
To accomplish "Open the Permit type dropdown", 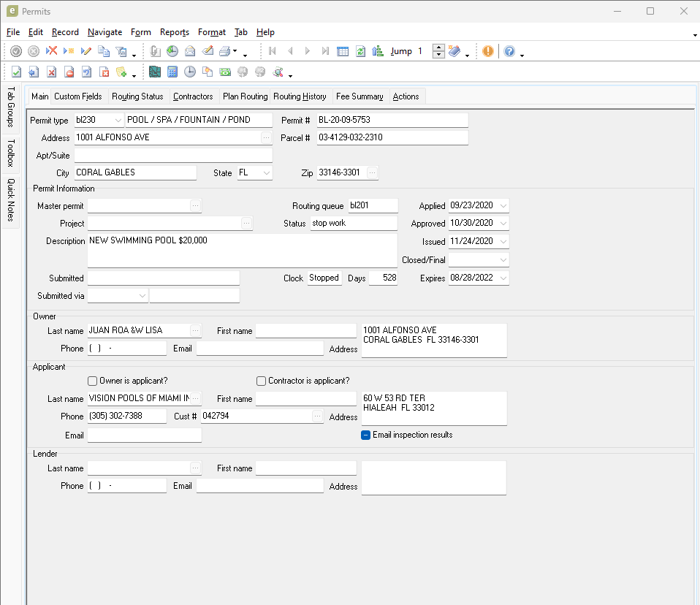I will (x=118, y=121).
